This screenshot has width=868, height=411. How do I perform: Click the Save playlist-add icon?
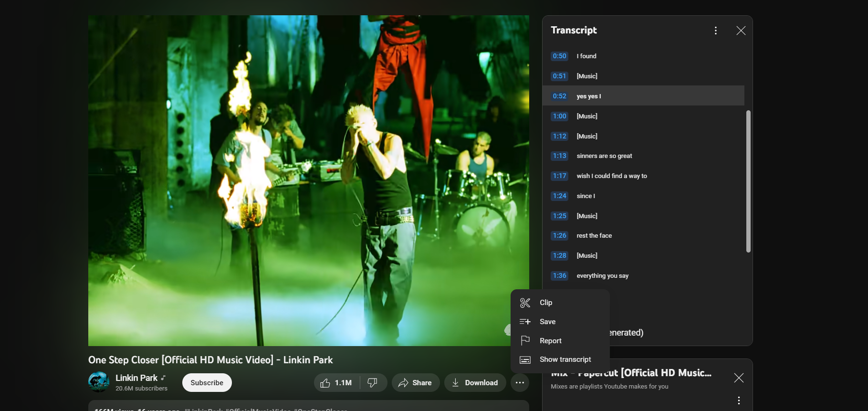[x=525, y=322]
